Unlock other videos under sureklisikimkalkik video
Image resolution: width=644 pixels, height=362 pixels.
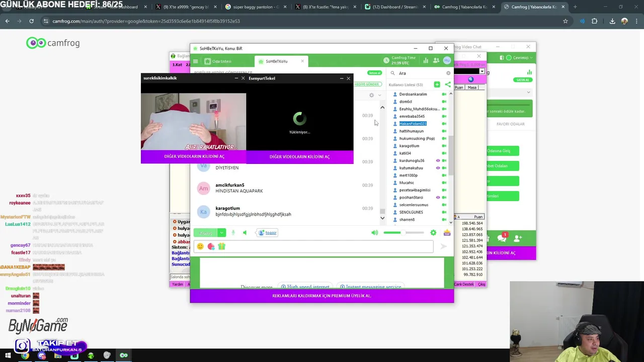pos(194,156)
